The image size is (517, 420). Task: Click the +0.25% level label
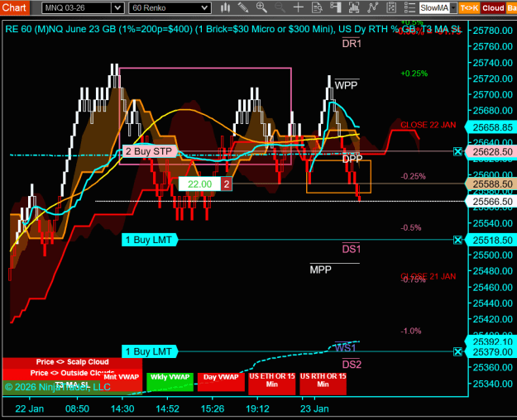tap(414, 74)
